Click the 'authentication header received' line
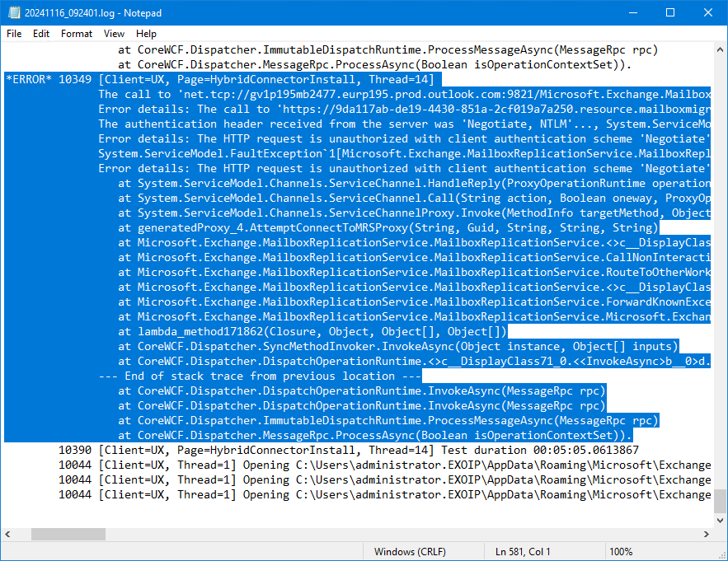728x561 pixels. point(404,124)
